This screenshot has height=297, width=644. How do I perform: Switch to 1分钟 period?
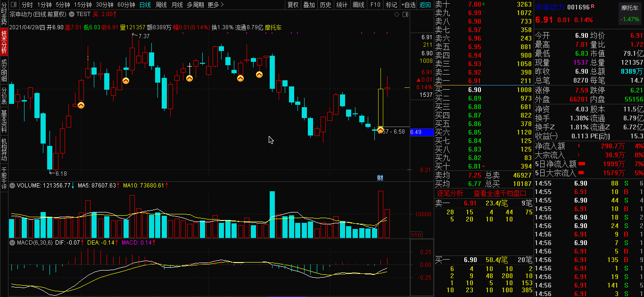coord(44,5)
